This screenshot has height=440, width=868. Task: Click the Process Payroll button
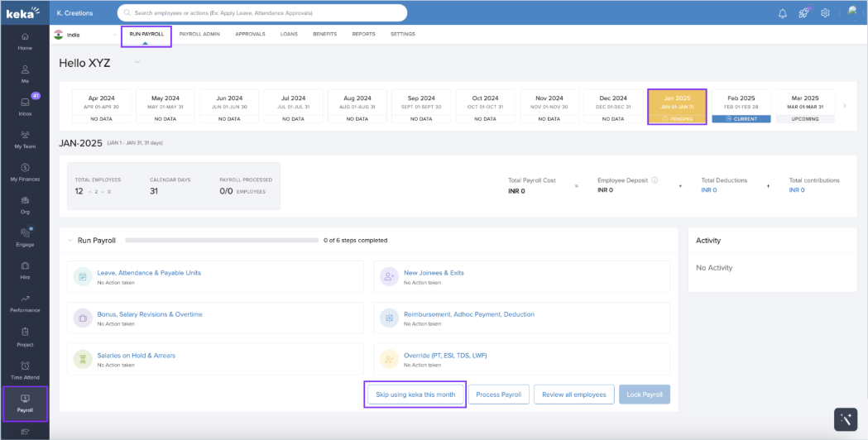pyautogui.click(x=498, y=395)
